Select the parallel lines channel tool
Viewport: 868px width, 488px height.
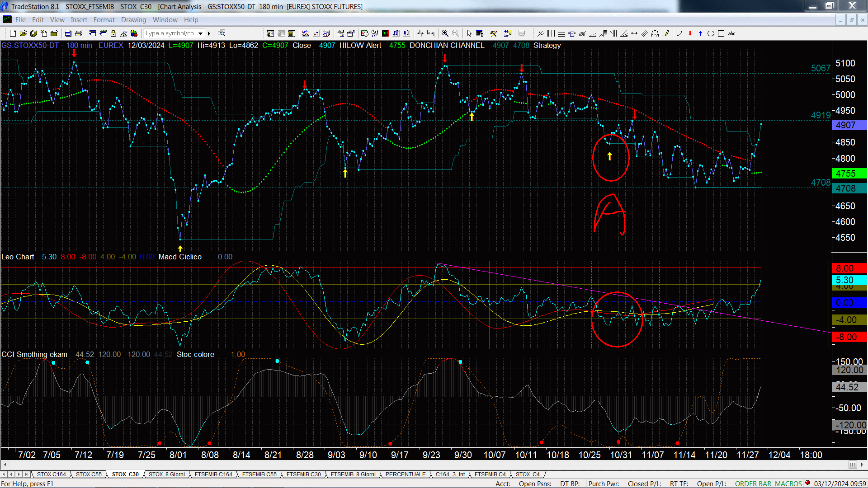point(645,33)
